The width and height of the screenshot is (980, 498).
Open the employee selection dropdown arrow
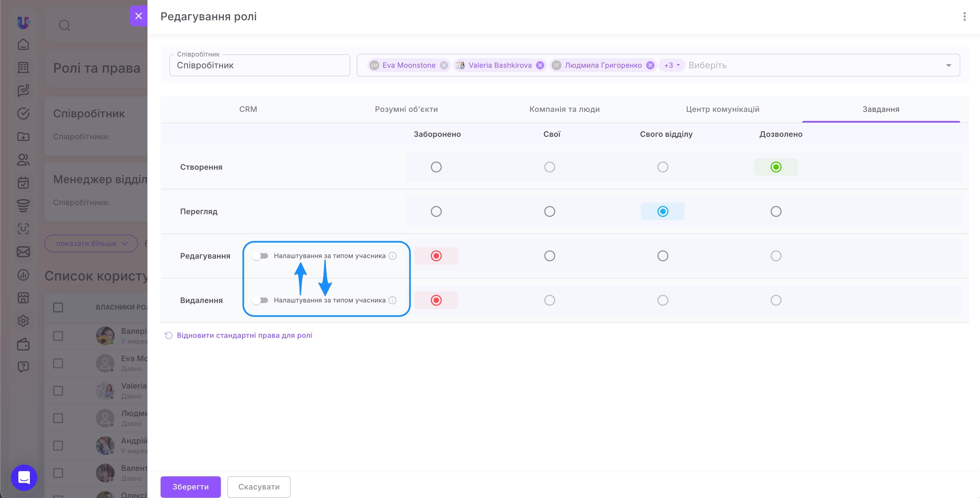[948, 66]
